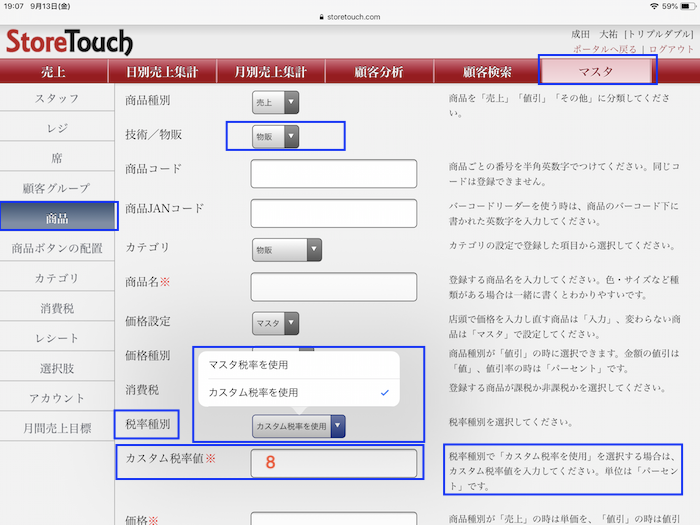Click the カスタム税率値 input field
Screen dimensions: 700x525
coord(333,463)
